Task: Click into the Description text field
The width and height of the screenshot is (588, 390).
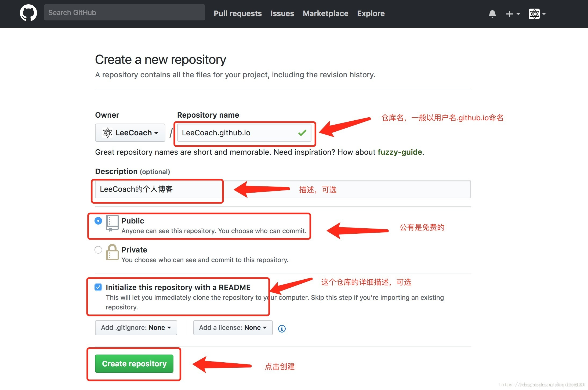Action: (283, 189)
